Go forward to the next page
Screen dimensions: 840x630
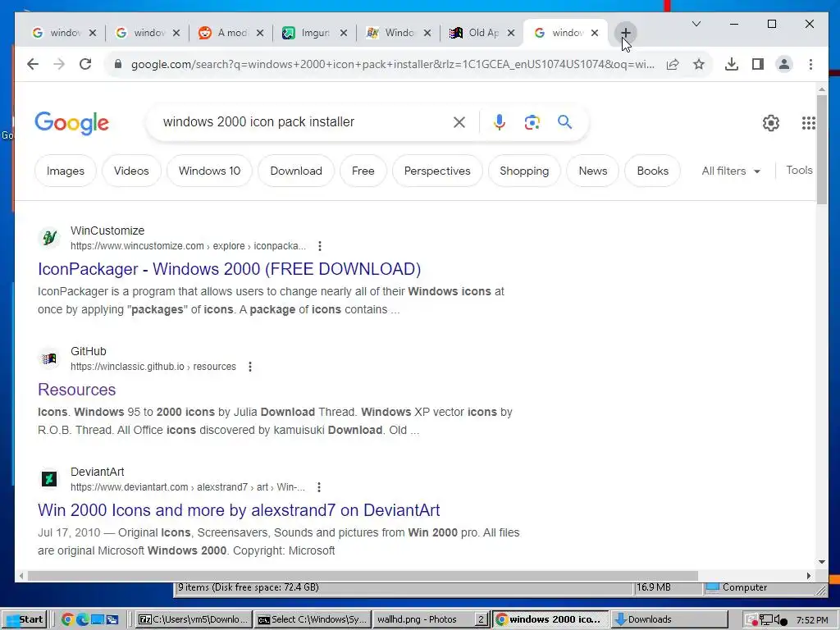pyautogui.click(x=59, y=64)
